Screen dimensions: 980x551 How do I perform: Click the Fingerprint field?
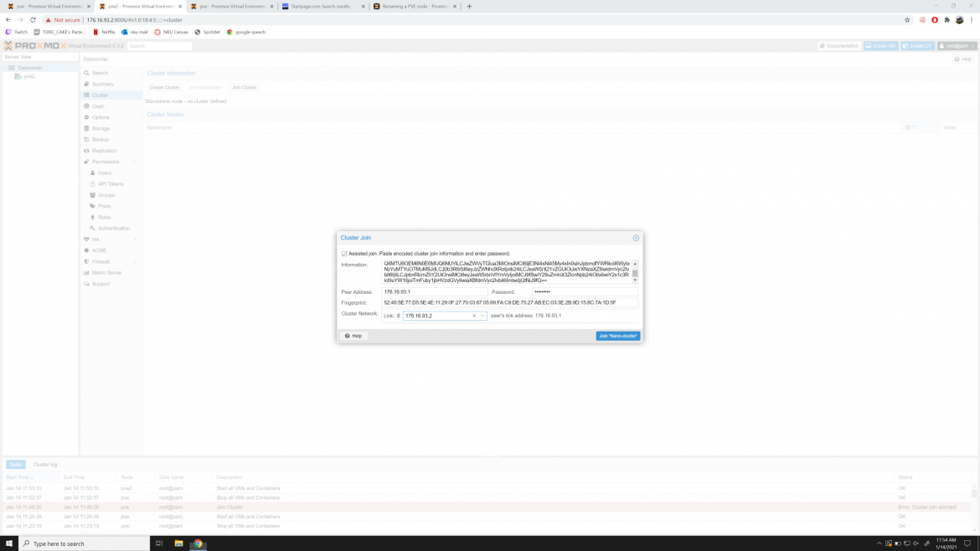(x=509, y=302)
